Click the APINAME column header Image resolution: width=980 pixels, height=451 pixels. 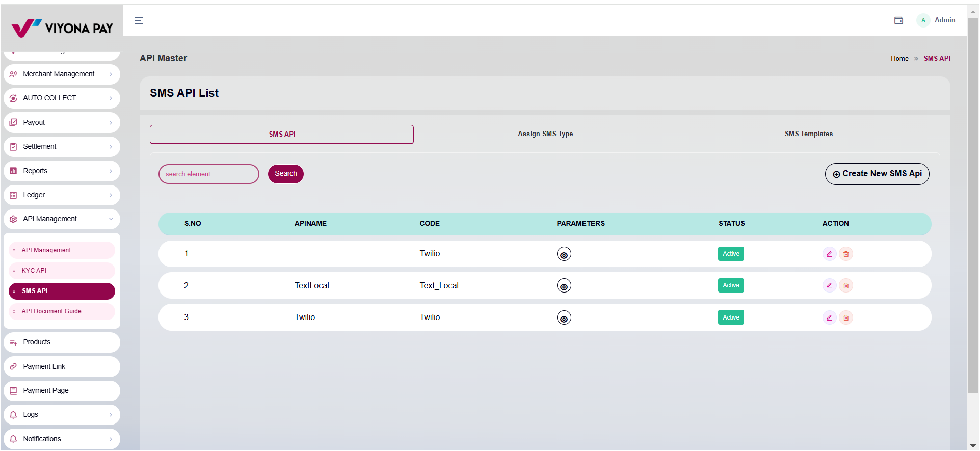click(x=310, y=224)
